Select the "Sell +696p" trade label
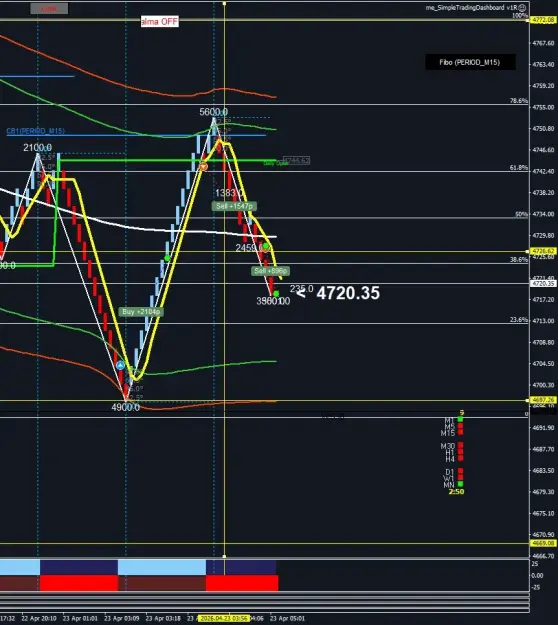Screen dimensions: 558x625 point(270,271)
